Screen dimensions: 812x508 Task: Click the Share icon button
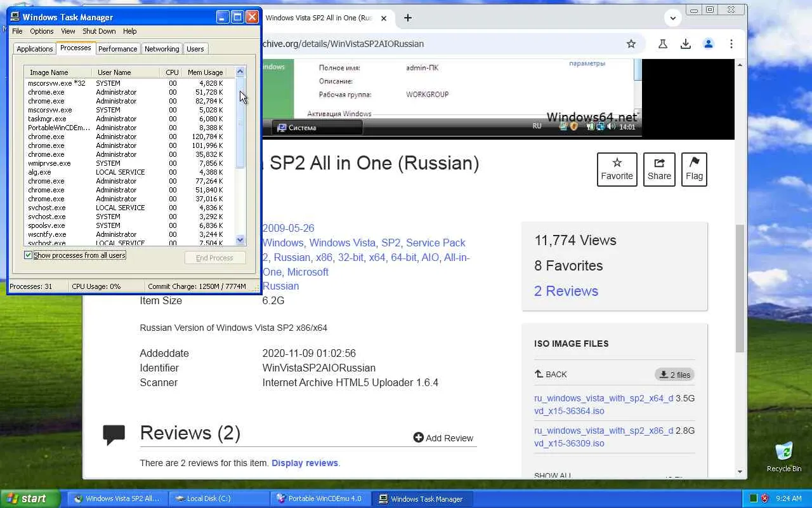659,170
